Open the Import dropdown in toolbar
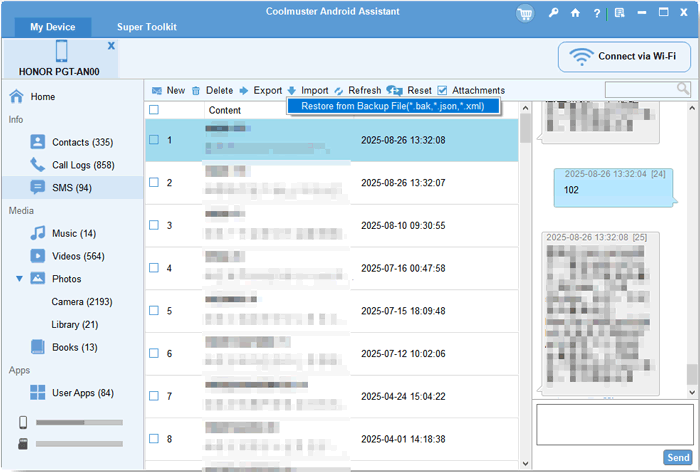Viewport: 700px width, 472px height. point(308,90)
